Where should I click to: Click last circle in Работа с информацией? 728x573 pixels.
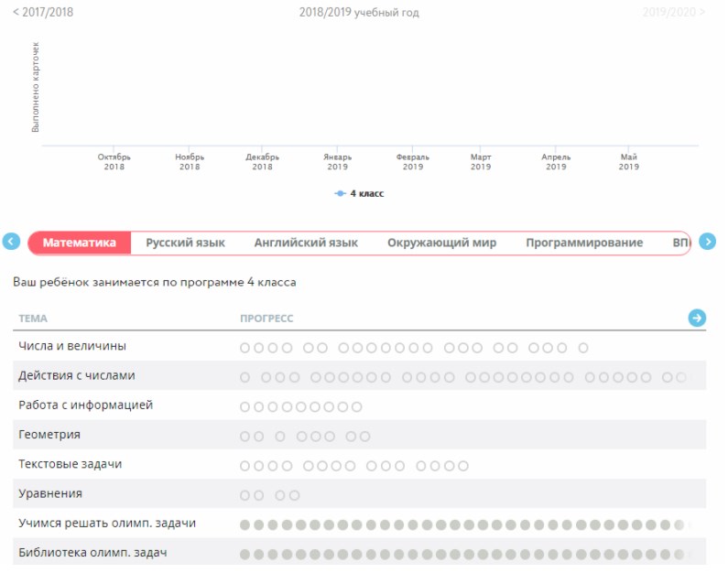(x=356, y=407)
